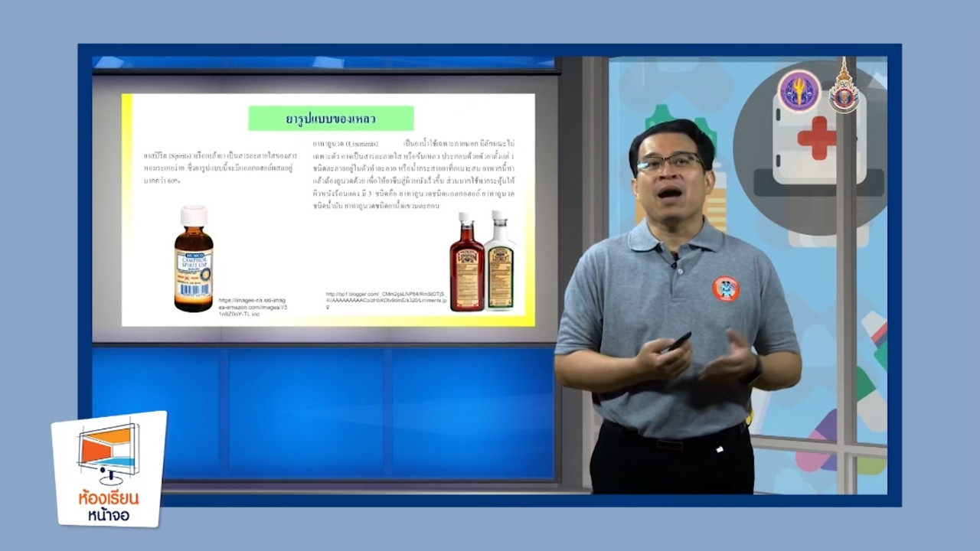Click the purple circular emblem
Image resolution: width=980 pixels, height=551 pixels.
799,91
